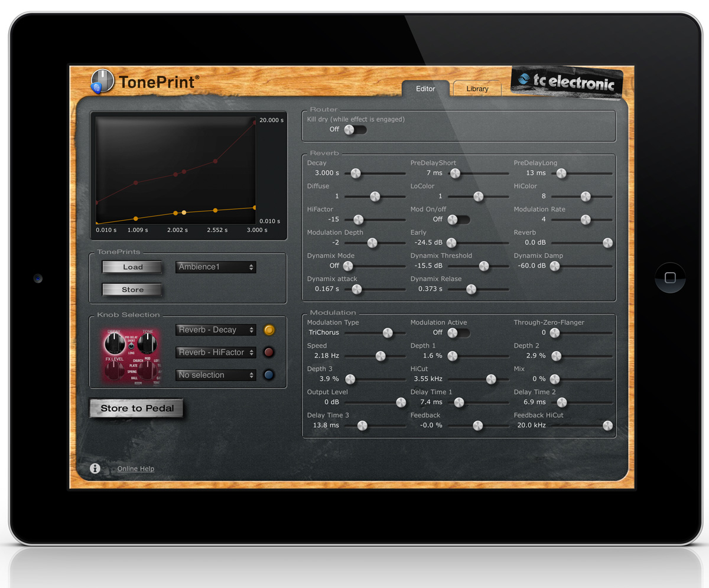Click the Through-Zero-Flanger slider knob
Viewport: 709px width, 588px height.
tap(555, 333)
